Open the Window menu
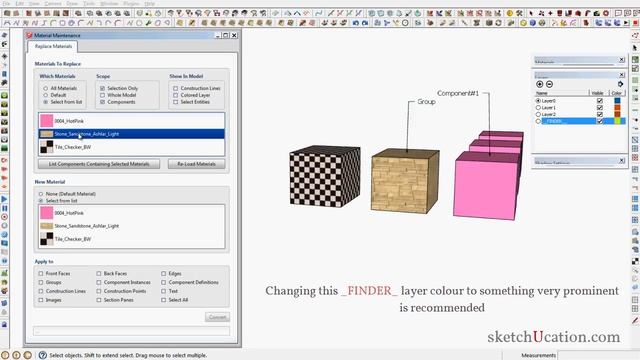The image size is (640, 360). click(x=109, y=3)
